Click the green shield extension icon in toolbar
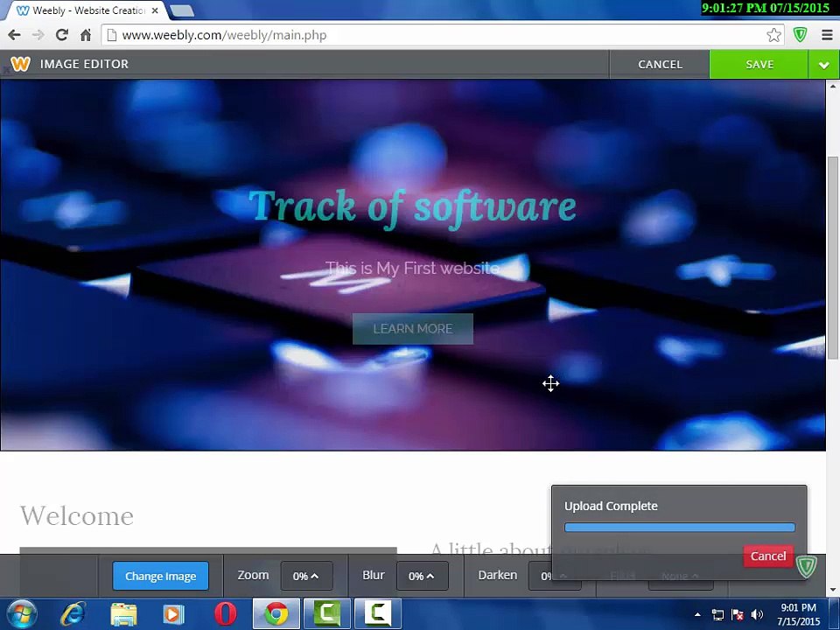 pyautogui.click(x=801, y=35)
